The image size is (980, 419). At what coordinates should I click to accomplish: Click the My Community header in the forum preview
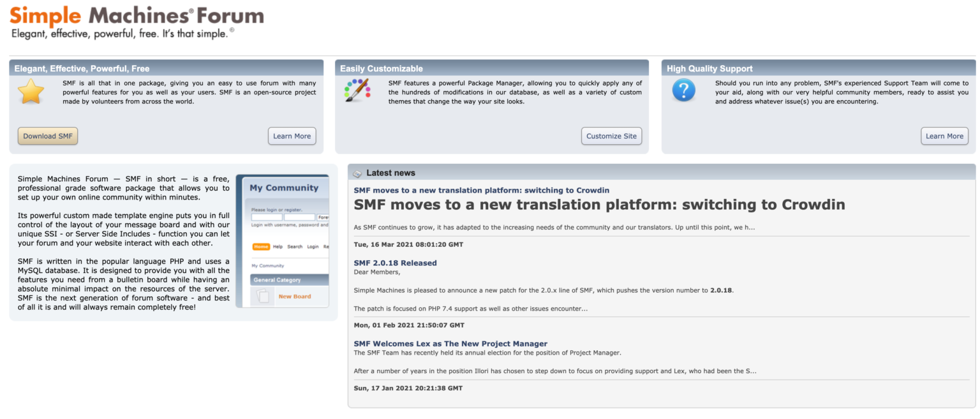(284, 188)
